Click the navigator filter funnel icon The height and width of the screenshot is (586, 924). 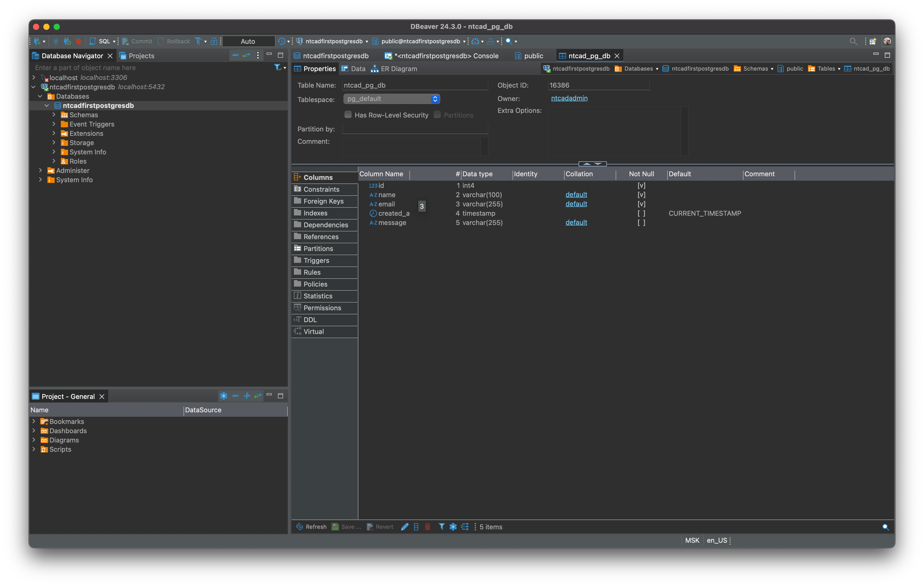pyautogui.click(x=277, y=68)
